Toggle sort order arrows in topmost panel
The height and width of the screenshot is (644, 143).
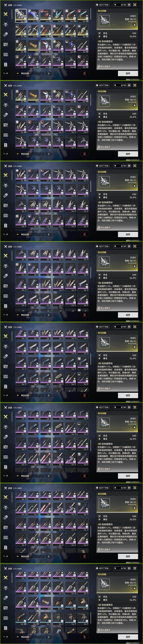point(48,73)
